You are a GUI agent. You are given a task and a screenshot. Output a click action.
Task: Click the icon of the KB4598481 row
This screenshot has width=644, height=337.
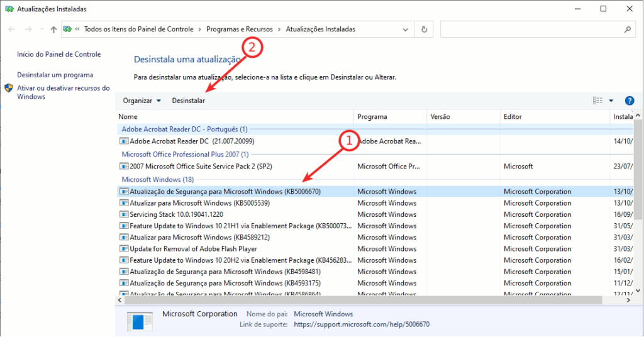pos(124,272)
